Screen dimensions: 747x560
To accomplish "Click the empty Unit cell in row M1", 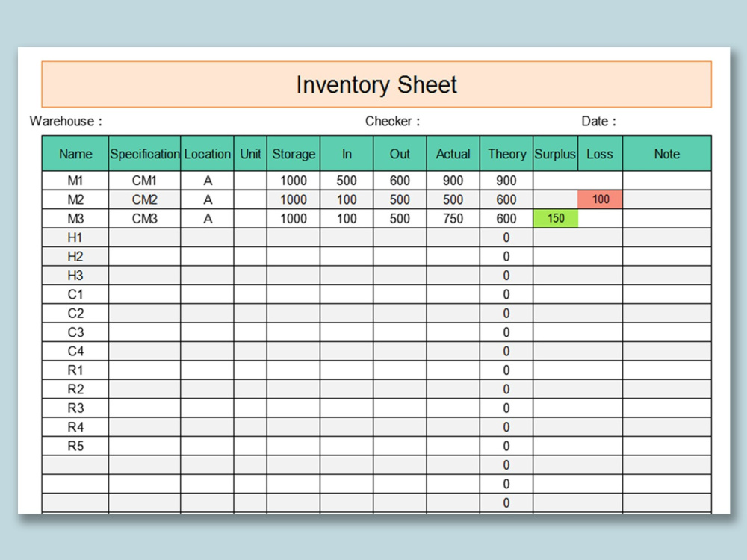I will [x=250, y=181].
